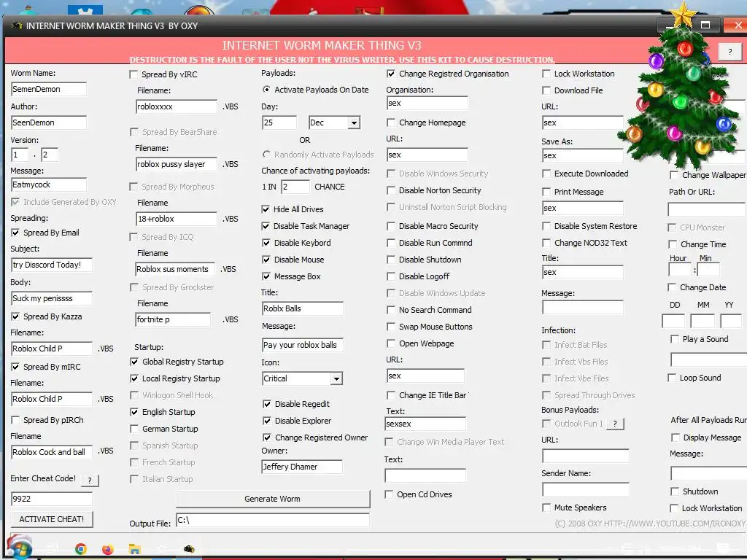Screen dimensions: 747x560
Task: Open the Icon dropdown showing Critical
Action: (x=336, y=379)
